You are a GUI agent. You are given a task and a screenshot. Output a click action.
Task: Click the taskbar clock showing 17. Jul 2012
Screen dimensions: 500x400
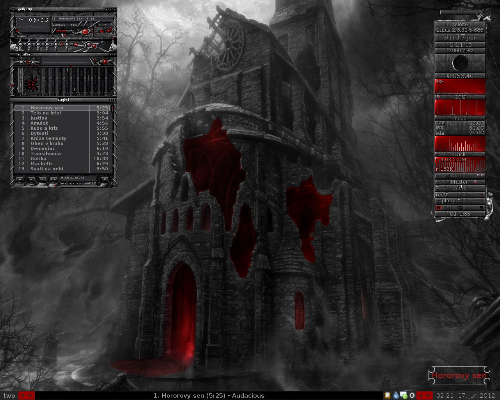coord(466,396)
